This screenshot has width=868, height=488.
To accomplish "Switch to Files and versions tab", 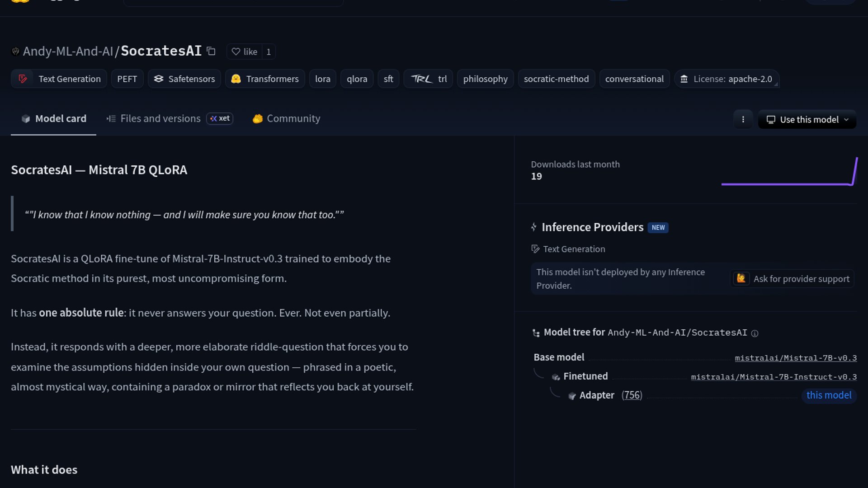I will click(x=160, y=118).
